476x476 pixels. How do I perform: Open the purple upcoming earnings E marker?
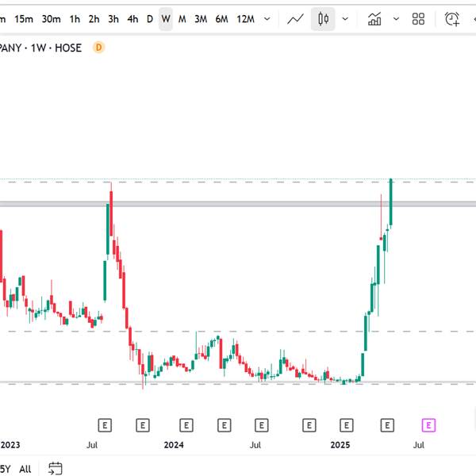[428, 425]
